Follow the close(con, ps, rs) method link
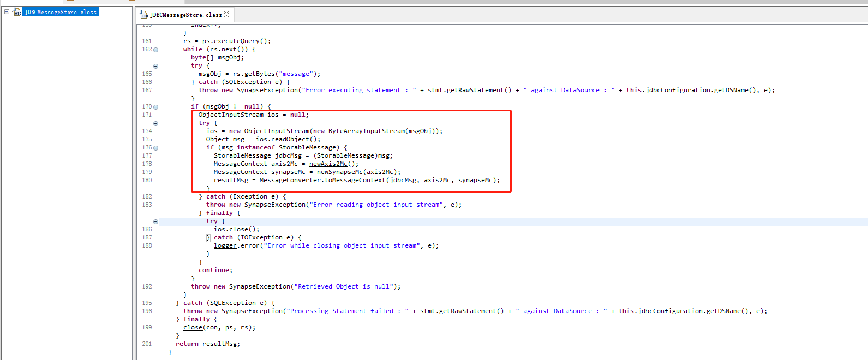868x360 pixels. click(193, 327)
